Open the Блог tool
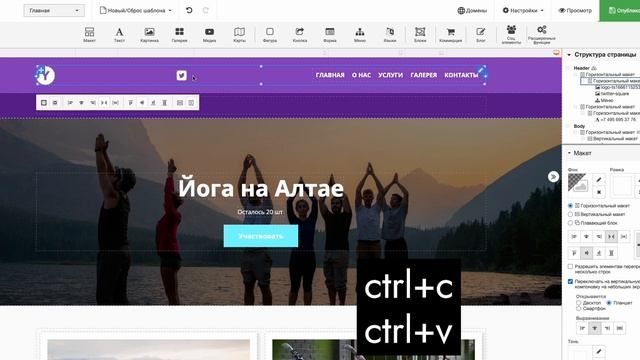This screenshot has height=360, width=640. pyautogui.click(x=481, y=35)
